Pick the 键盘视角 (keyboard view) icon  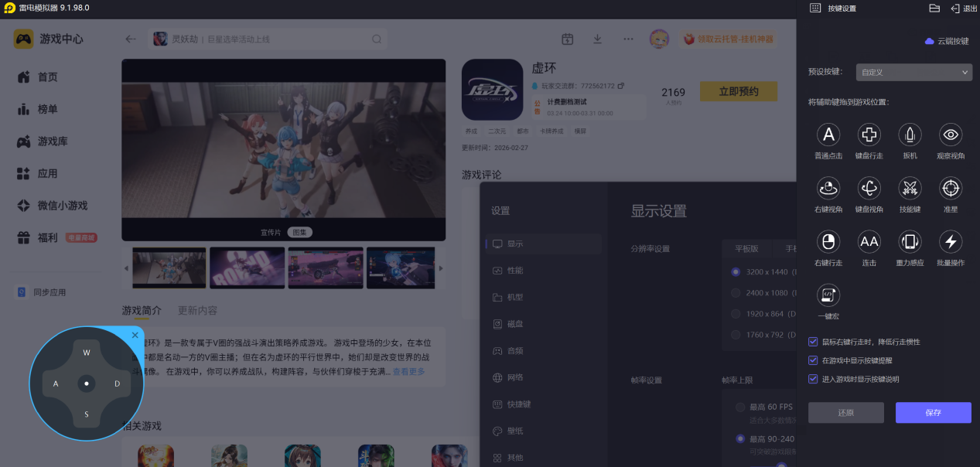click(x=869, y=188)
